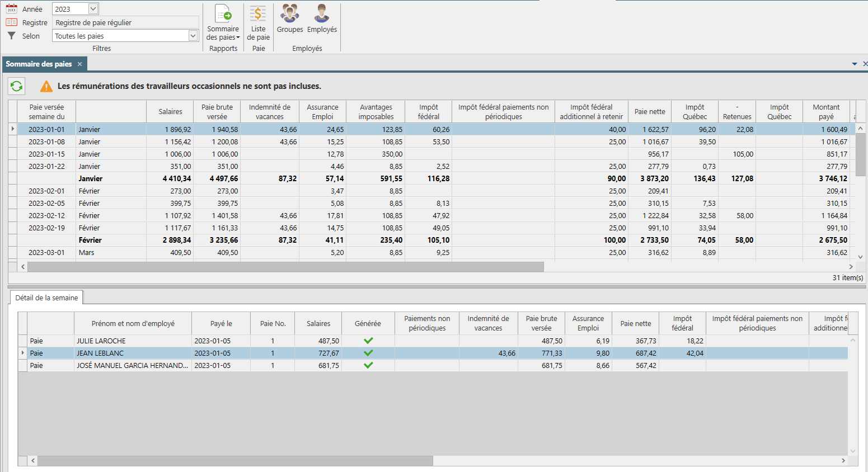Click the 2023-01-22 date cell
Image resolution: width=868 pixels, height=472 pixels.
click(47, 167)
